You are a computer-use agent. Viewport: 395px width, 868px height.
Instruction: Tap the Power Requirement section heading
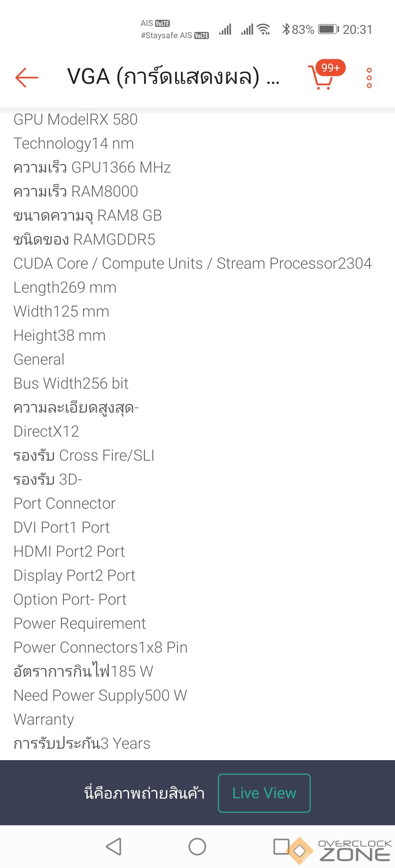80,623
